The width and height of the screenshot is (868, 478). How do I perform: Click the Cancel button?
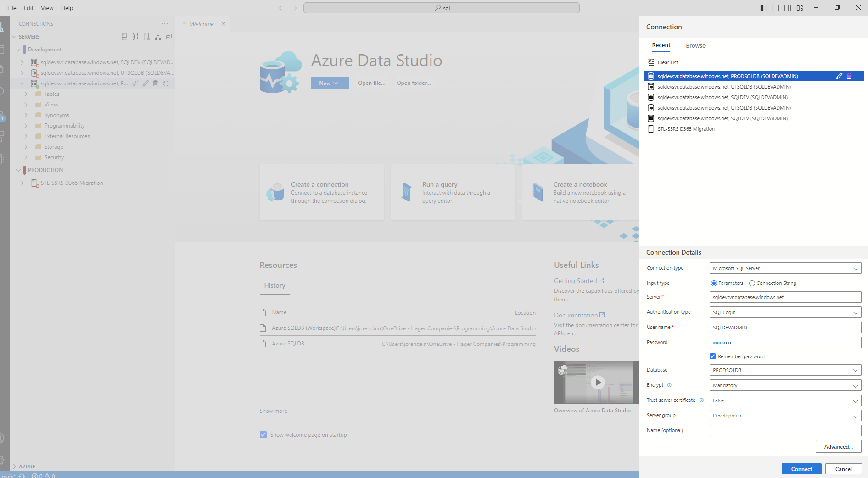pyautogui.click(x=843, y=469)
